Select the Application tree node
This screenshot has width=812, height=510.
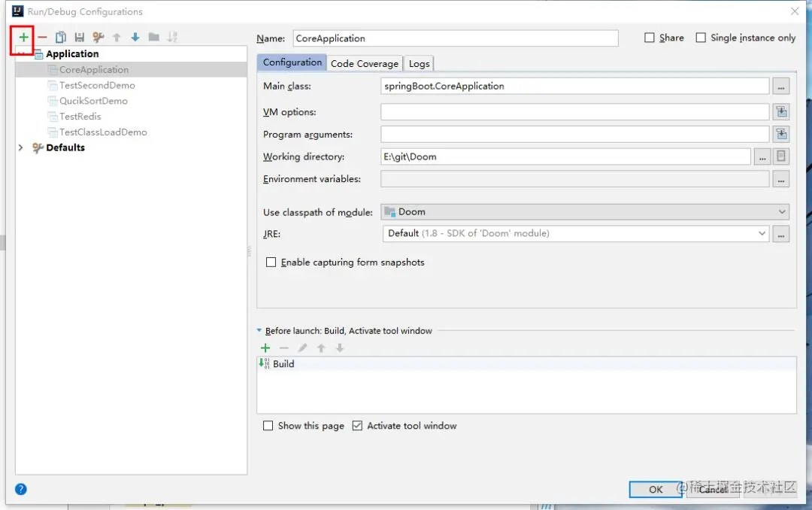[x=72, y=54]
